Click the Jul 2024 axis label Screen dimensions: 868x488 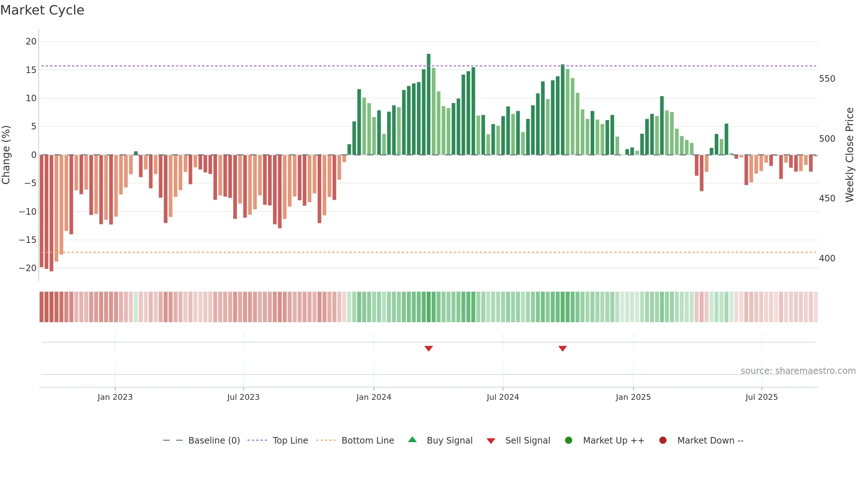503,397
